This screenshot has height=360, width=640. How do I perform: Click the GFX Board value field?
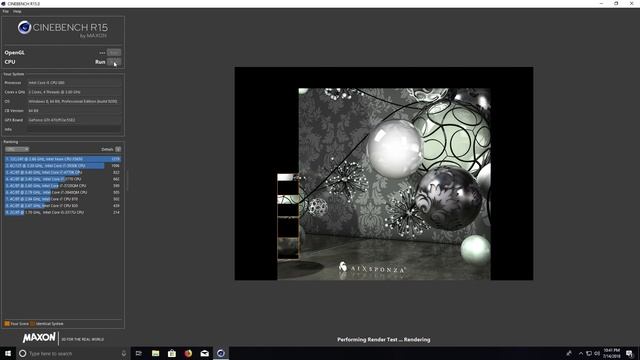click(x=74, y=120)
